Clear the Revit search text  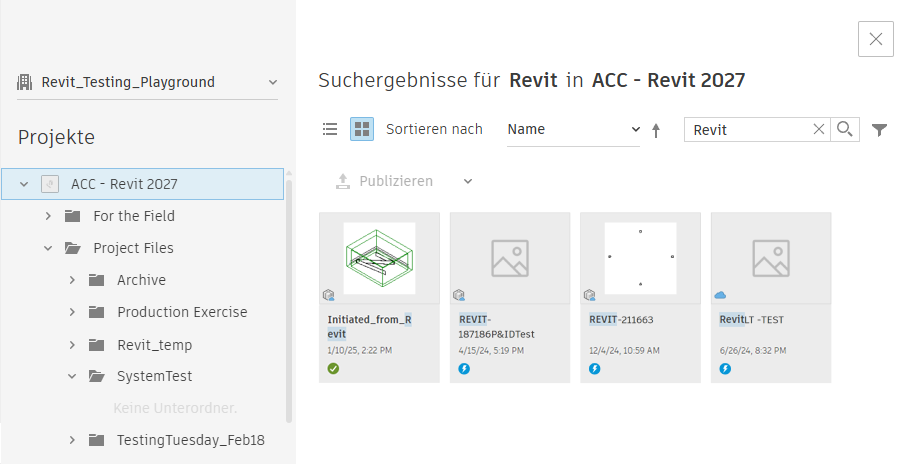(x=819, y=129)
